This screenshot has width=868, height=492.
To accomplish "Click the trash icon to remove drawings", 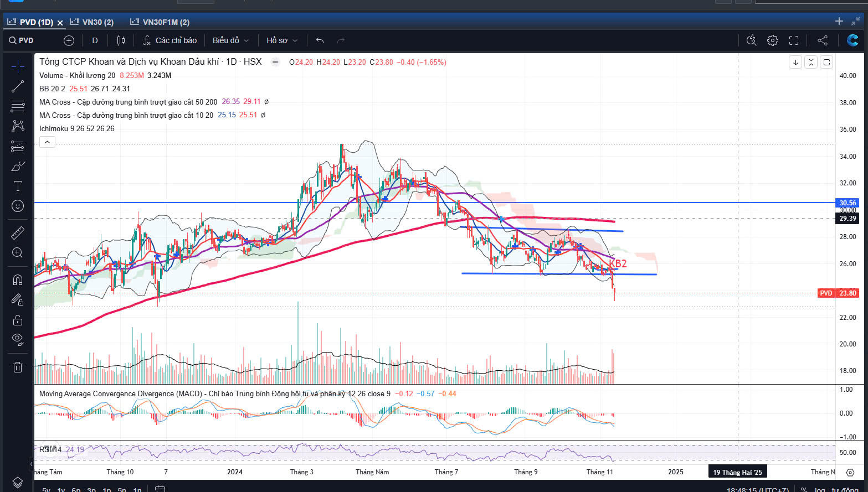I will click(18, 366).
